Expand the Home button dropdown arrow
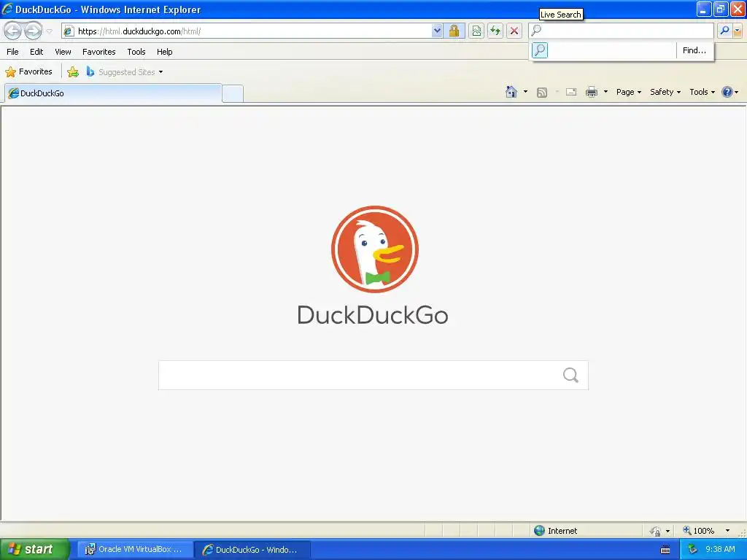This screenshot has height=560, width=747. tap(525, 92)
